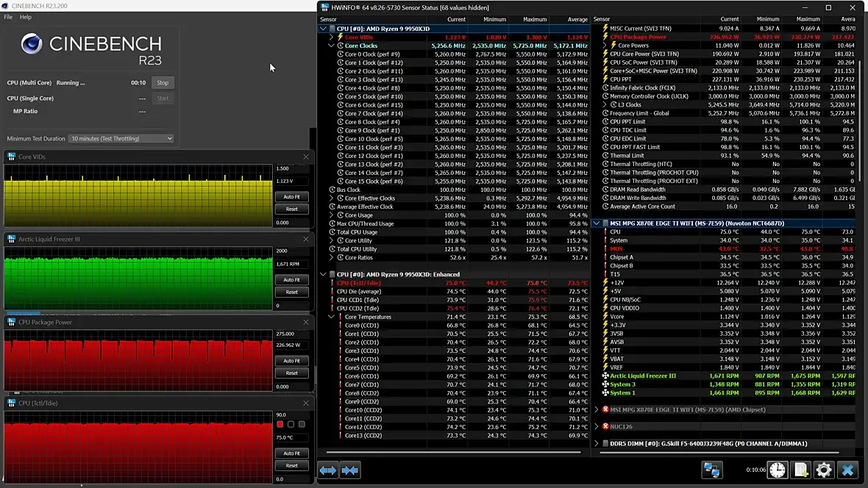Click Average column header in left sensor pane
The width and height of the screenshot is (868, 488).
[x=577, y=19]
